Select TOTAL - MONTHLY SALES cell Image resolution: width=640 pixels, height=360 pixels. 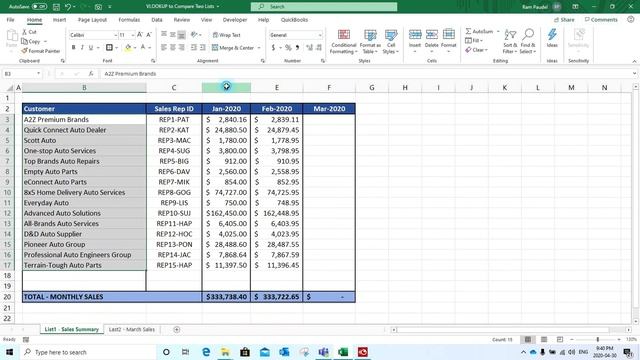coord(112,297)
